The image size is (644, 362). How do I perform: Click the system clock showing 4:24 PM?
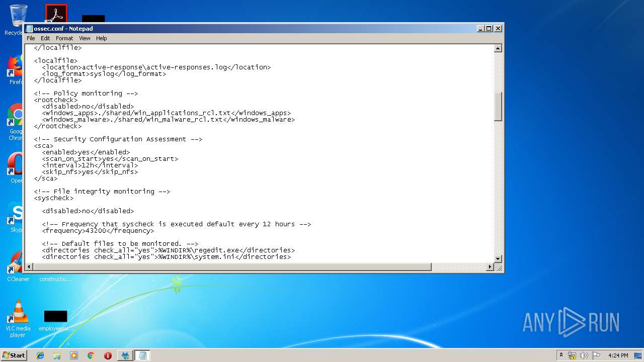coord(618,355)
